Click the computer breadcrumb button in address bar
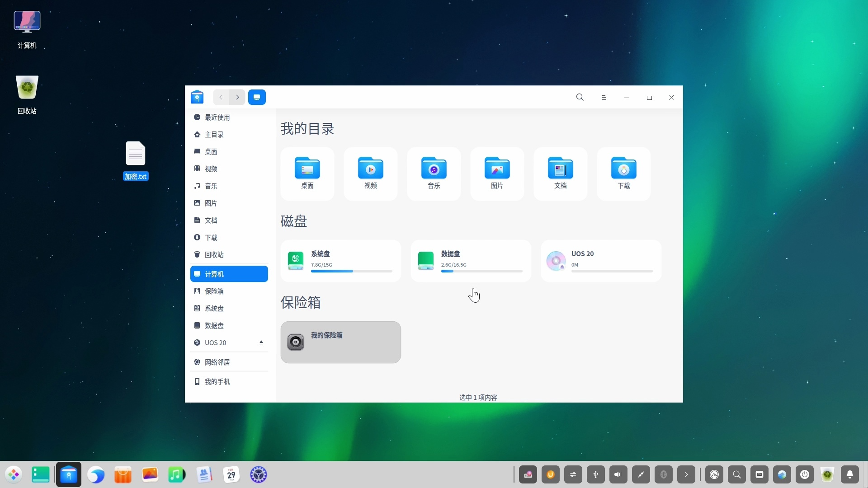The image size is (868, 488). 257,97
